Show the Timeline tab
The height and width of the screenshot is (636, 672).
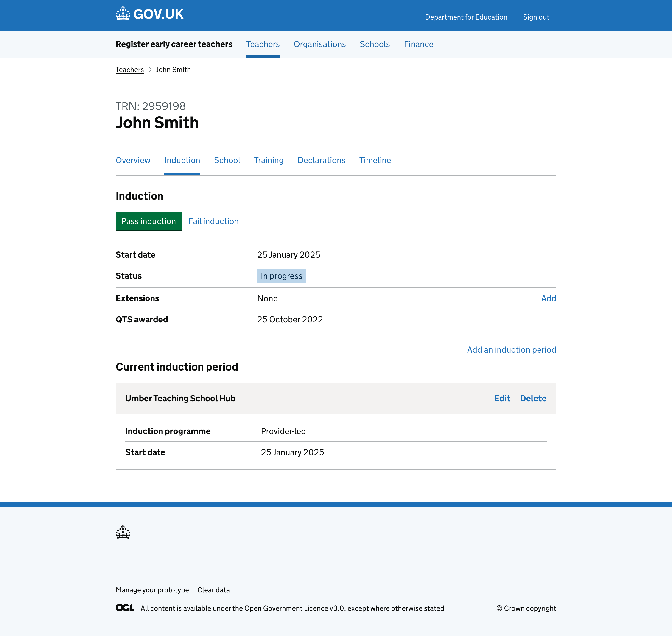click(375, 160)
